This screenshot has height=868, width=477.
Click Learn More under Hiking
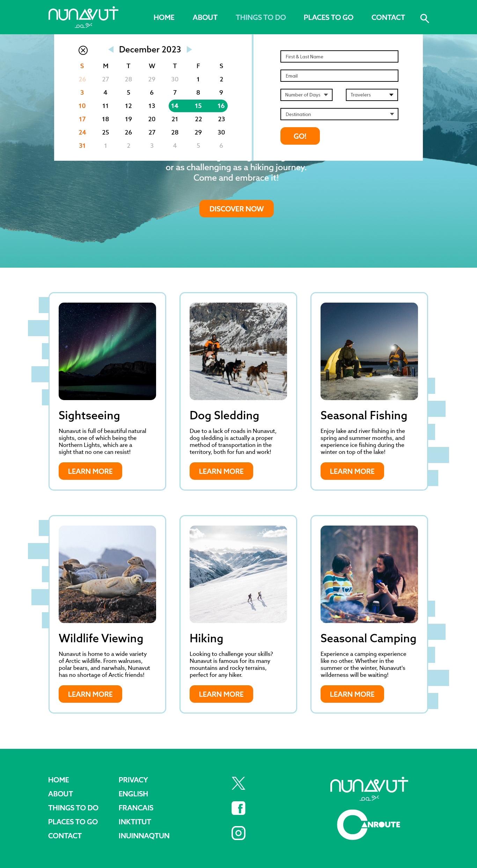point(221,694)
